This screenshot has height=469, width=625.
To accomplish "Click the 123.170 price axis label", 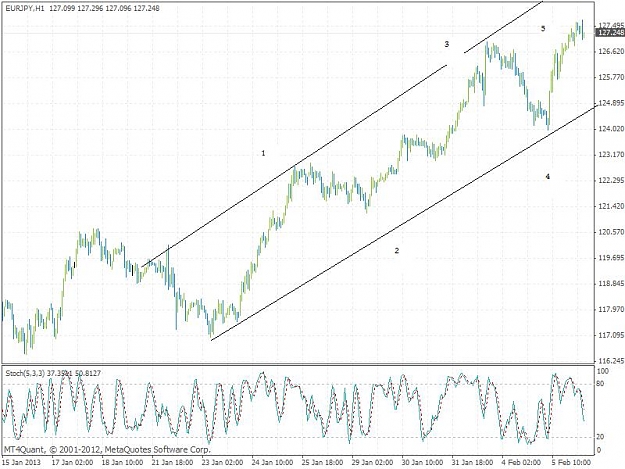I will coord(611,155).
